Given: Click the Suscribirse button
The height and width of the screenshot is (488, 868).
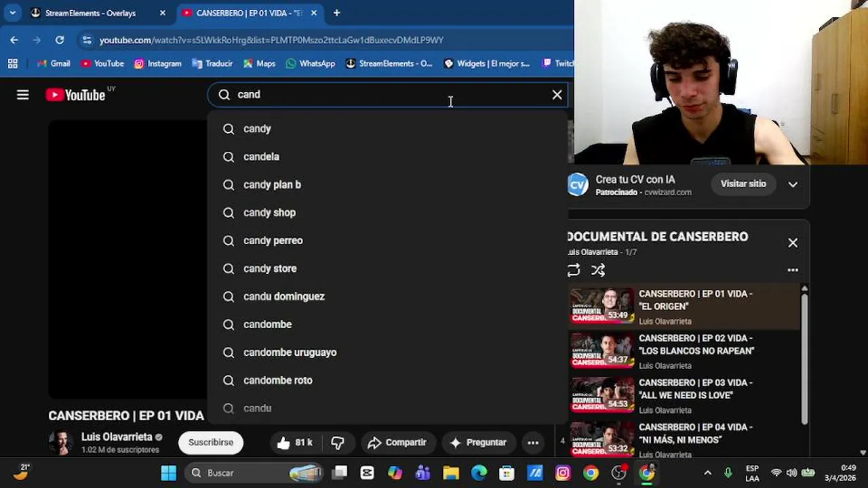Looking at the screenshot, I should coord(211,443).
